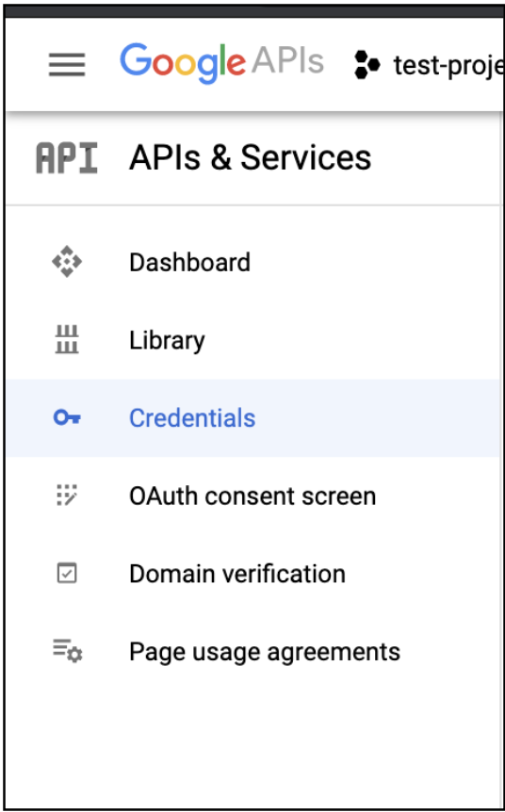Image resolution: width=505 pixels, height=812 pixels.
Task: Click the Dashboard diamond icon
Action: 67,262
